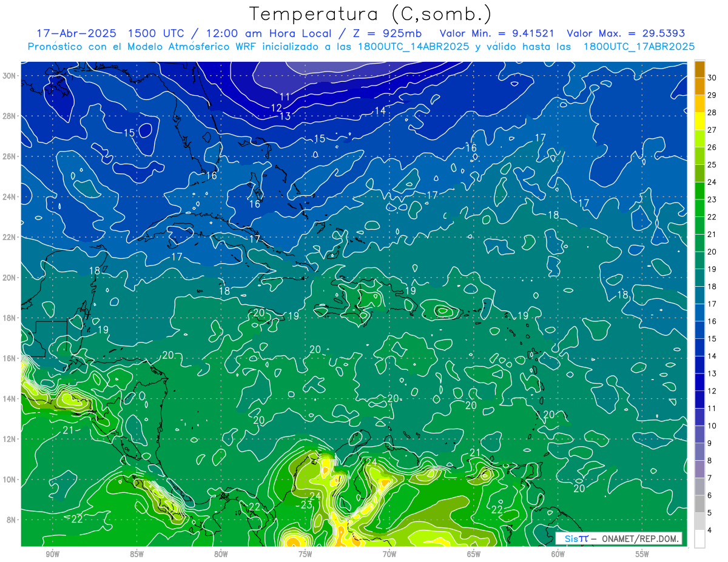The width and height of the screenshot is (728, 562).
Task: Click legend scale number '30' on the color bar
Action: pyautogui.click(x=712, y=77)
